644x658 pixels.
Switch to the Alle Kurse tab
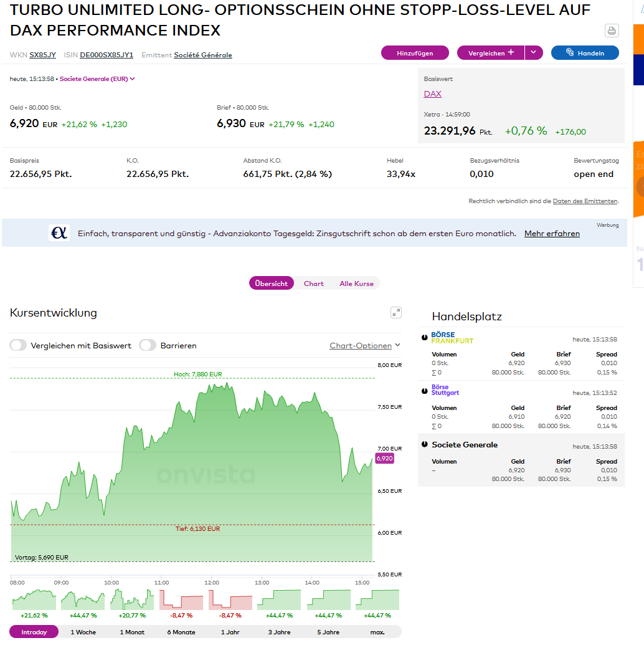click(x=357, y=284)
